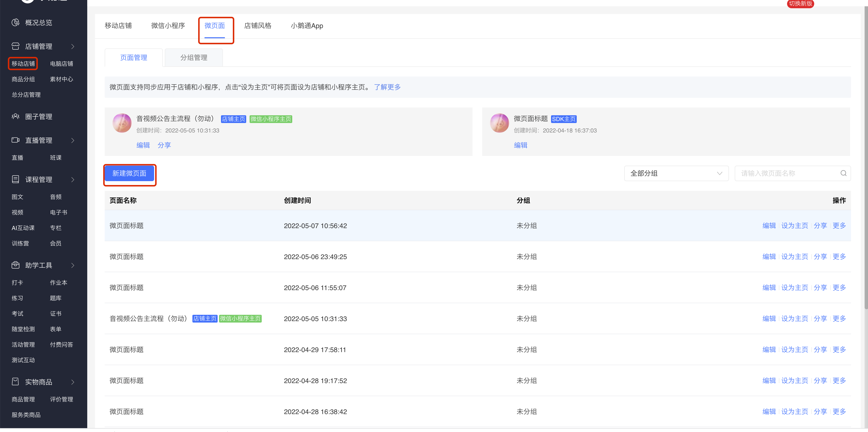The image size is (868, 432).
Task: Switch to the 店铺风格 tab
Action: tap(257, 26)
